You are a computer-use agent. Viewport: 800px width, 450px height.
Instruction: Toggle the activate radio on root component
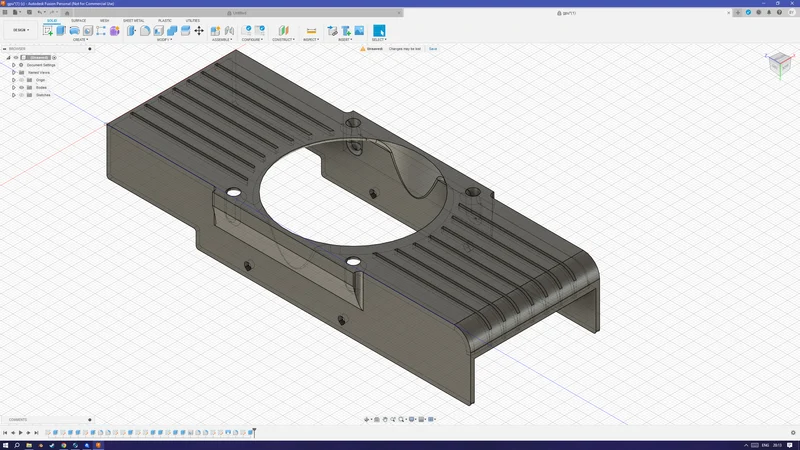point(55,58)
